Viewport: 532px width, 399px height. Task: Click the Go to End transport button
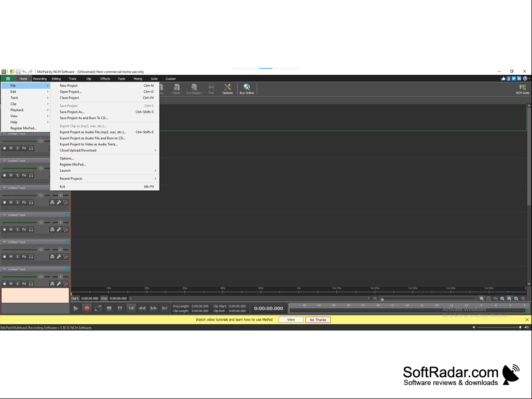point(165,308)
